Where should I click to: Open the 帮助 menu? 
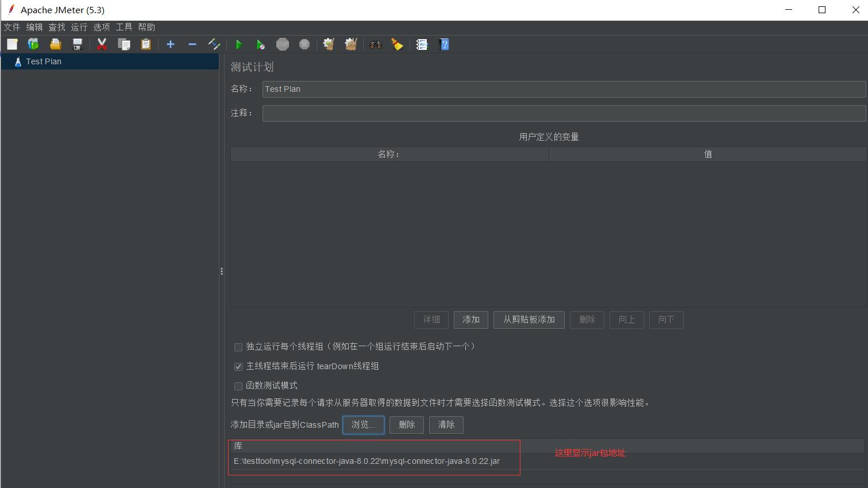[146, 27]
